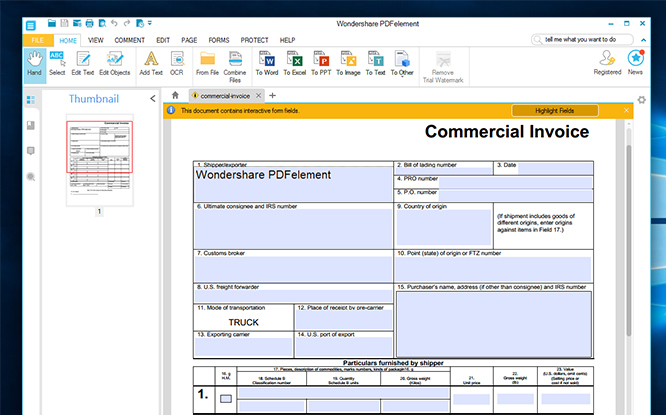This screenshot has width=666, height=415.
Task: Click the Add Text tool
Action: 151,64
